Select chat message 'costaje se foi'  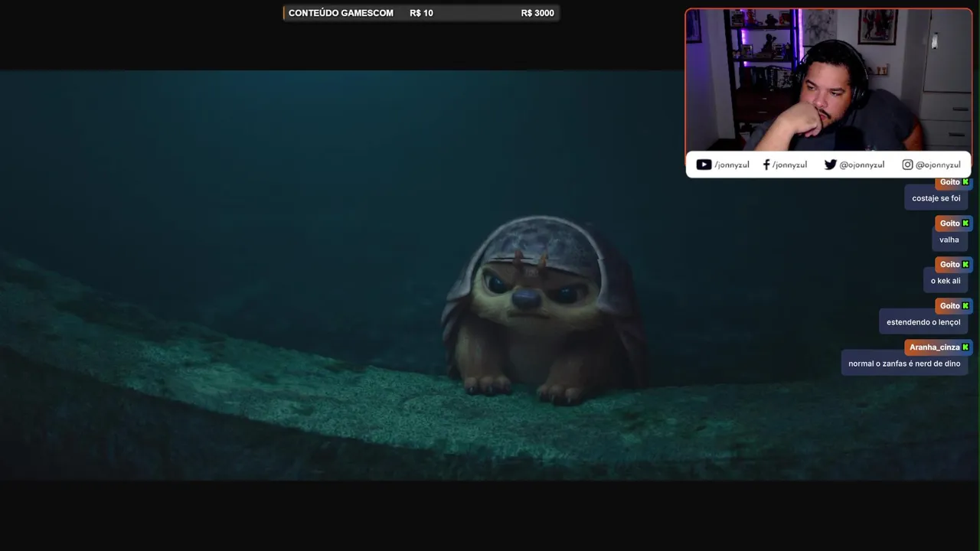(x=936, y=198)
